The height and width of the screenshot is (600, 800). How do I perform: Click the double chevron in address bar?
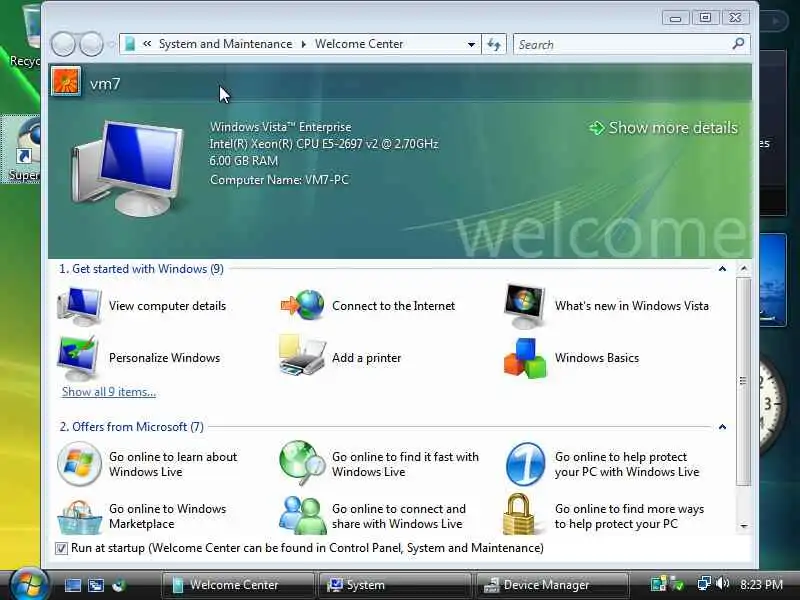(147, 44)
